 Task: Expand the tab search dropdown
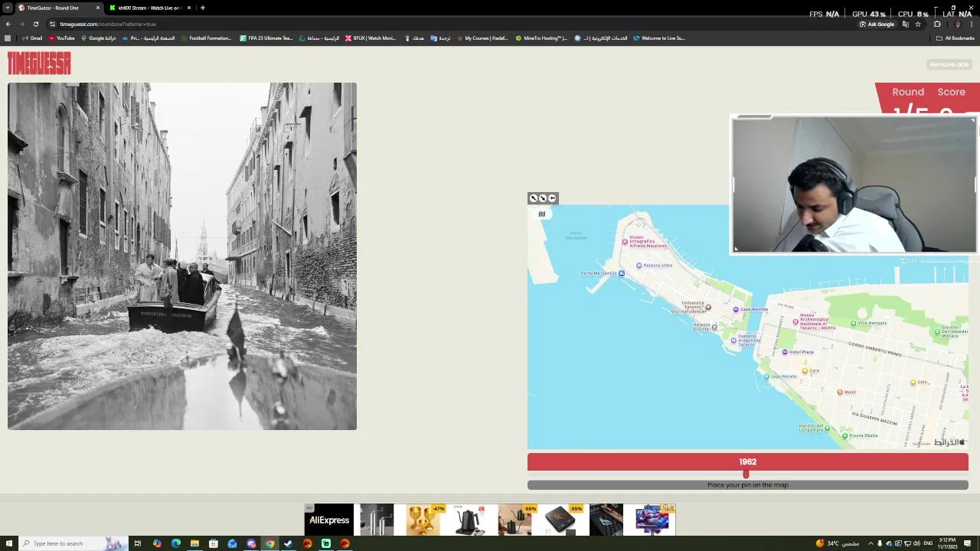[x=7, y=8]
